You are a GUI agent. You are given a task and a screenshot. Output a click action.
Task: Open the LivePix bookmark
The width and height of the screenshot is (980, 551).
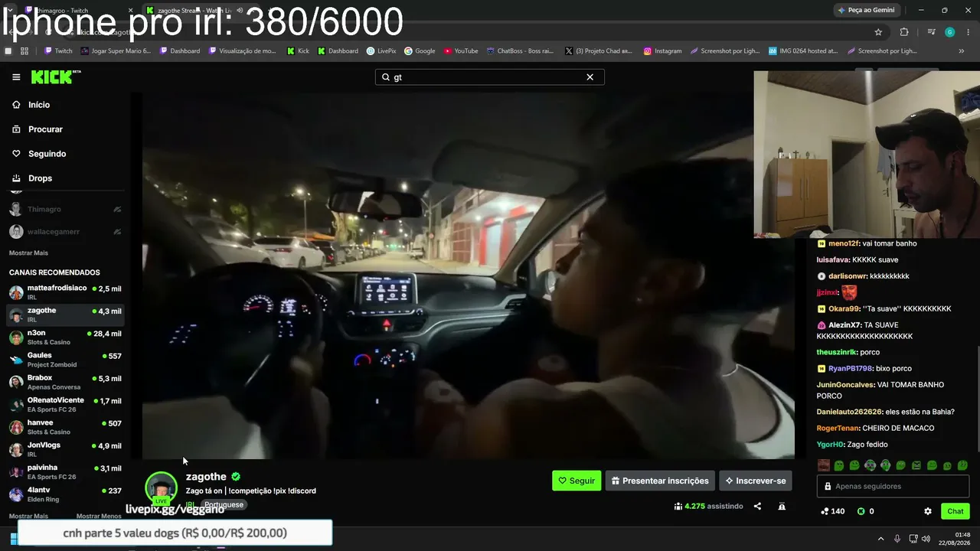381,51
